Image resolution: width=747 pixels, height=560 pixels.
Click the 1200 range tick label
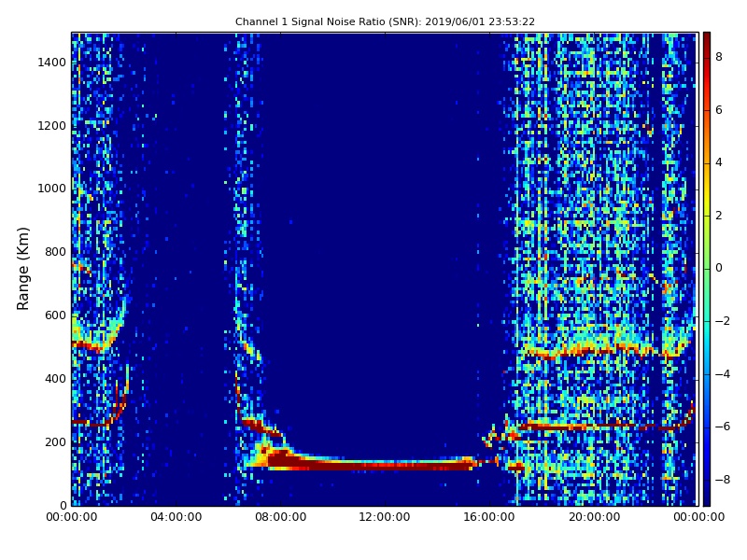[x=52, y=126]
